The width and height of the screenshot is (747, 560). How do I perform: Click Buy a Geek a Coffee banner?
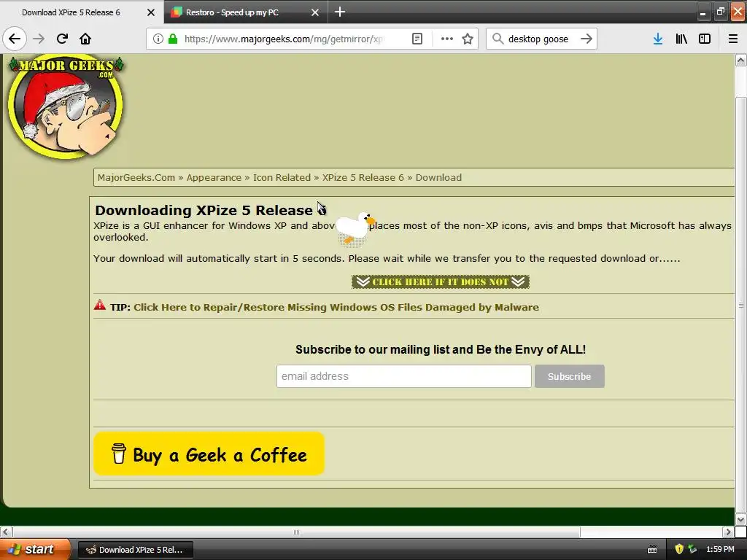point(209,454)
